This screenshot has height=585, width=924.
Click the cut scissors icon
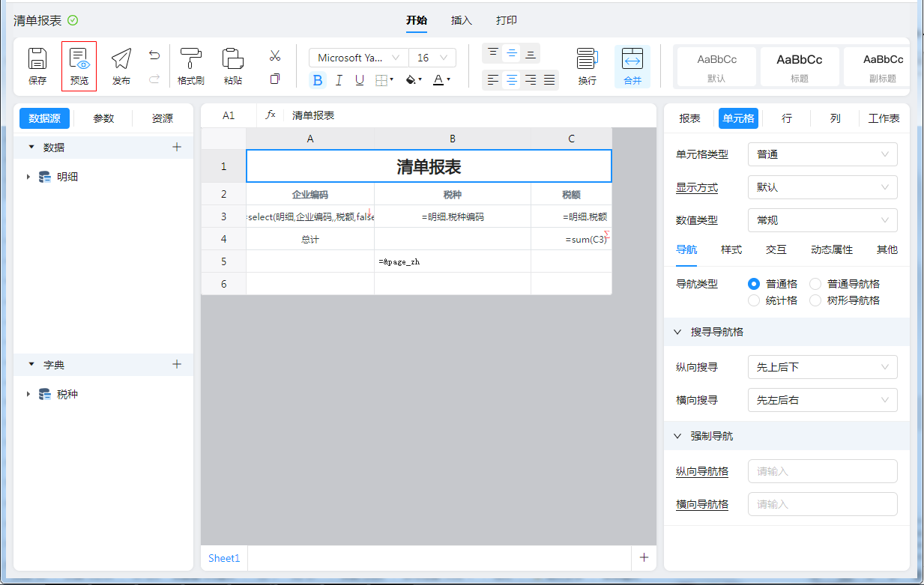point(275,55)
